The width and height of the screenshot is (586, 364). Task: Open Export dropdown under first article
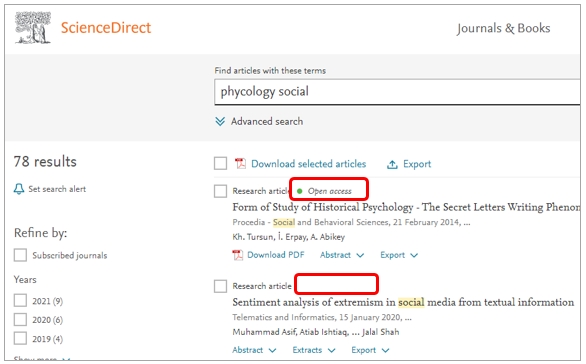(x=399, y=255)
